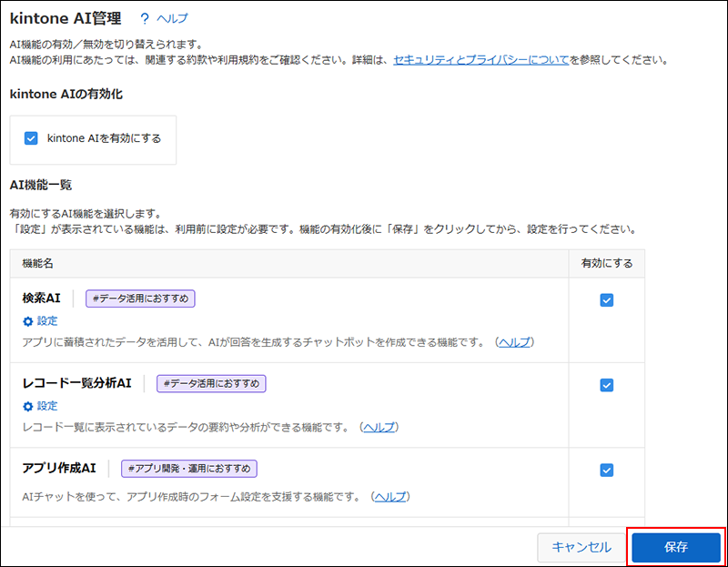Click the gear icon under レコード一覧分析AI
The height and width of the screenshot is (567, 728).
point(28,406)
